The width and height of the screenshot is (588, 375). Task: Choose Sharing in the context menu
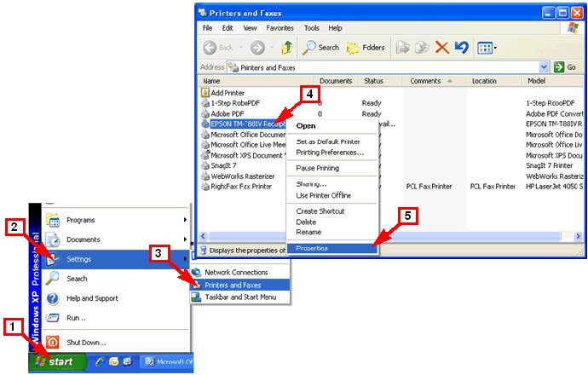[x=331, y=184]
